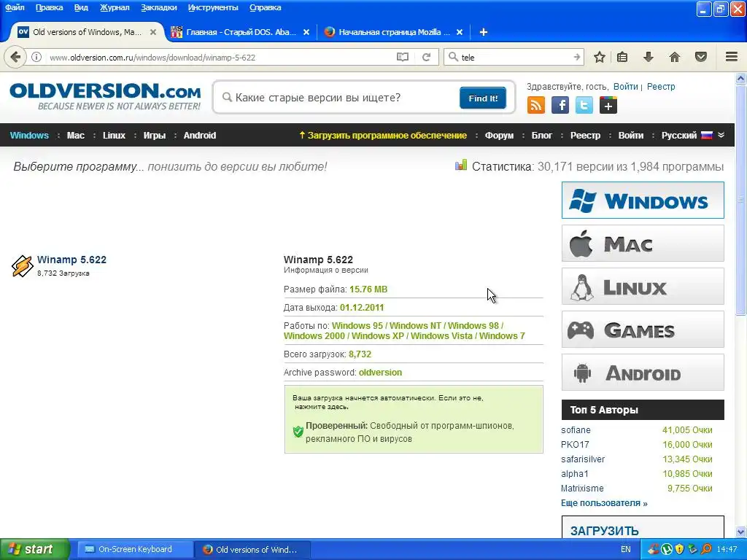
Task: Open the Firefox hamburger menu
Action: pyautogui.click(x=732, y=57)
